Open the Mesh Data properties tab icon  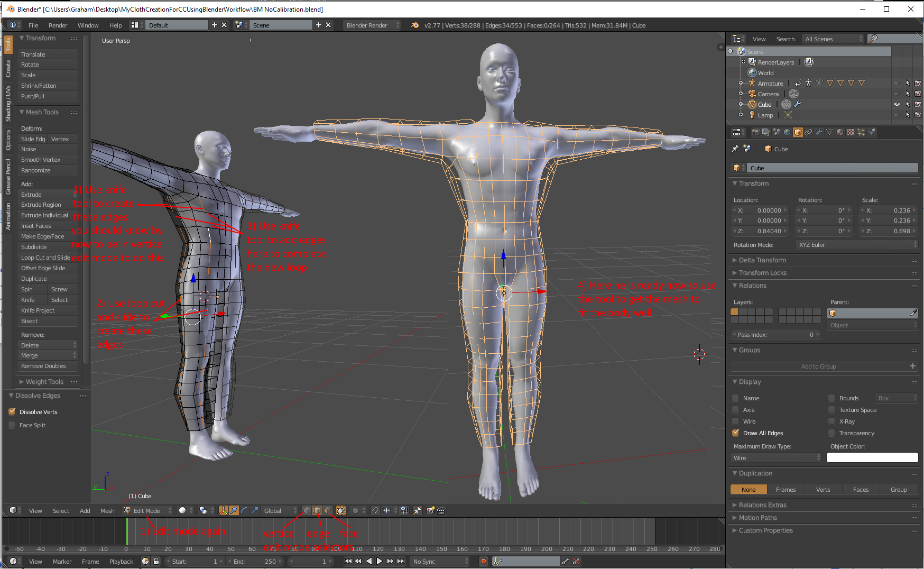point(829,132)
